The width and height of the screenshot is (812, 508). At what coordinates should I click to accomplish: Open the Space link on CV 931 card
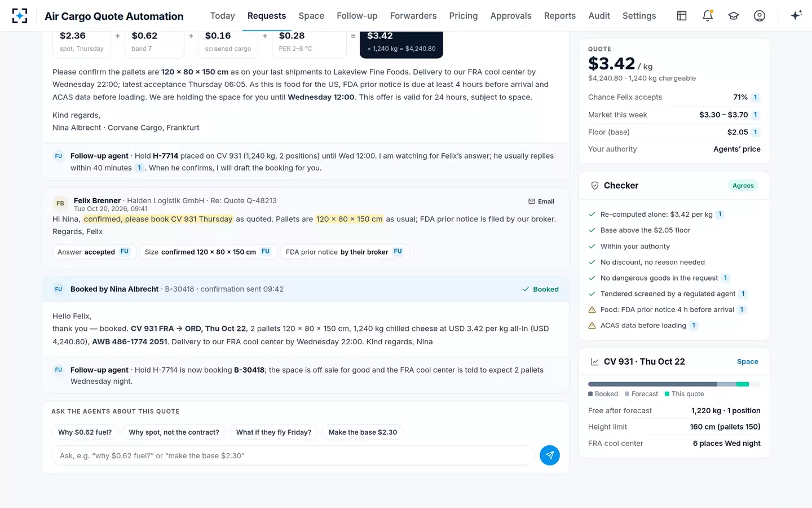(748, 362)
